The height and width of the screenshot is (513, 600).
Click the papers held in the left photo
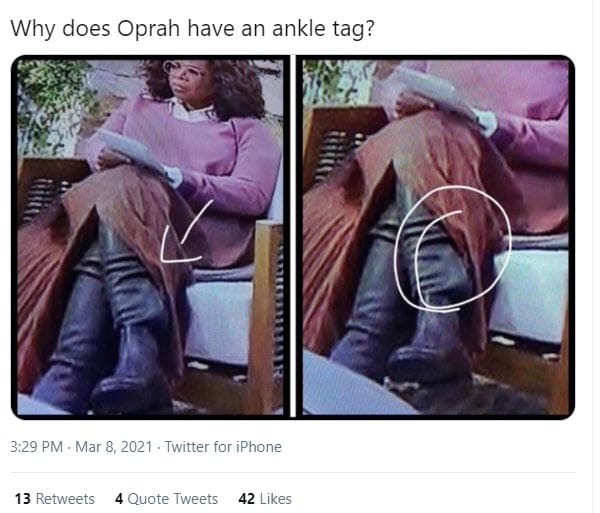tap(132, 151)
